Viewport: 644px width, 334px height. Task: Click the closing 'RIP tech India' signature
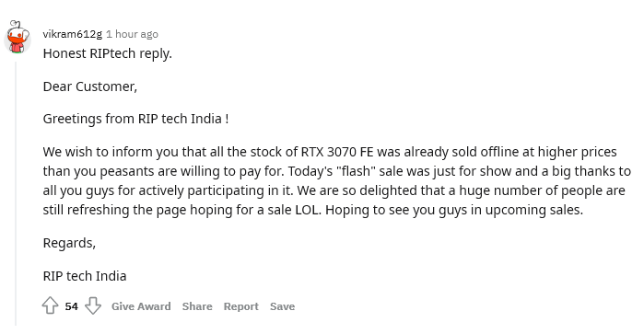(85, 276)
